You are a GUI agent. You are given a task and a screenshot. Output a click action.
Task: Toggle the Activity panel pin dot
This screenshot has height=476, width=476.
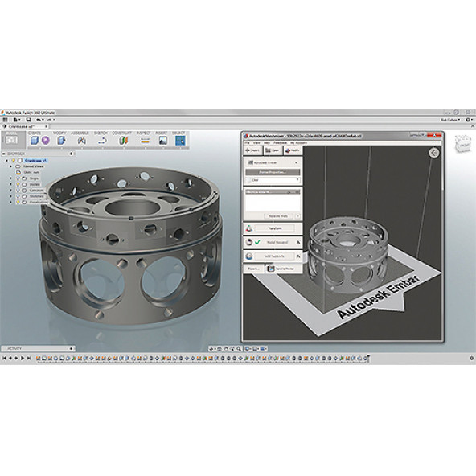tap(72, 348)
